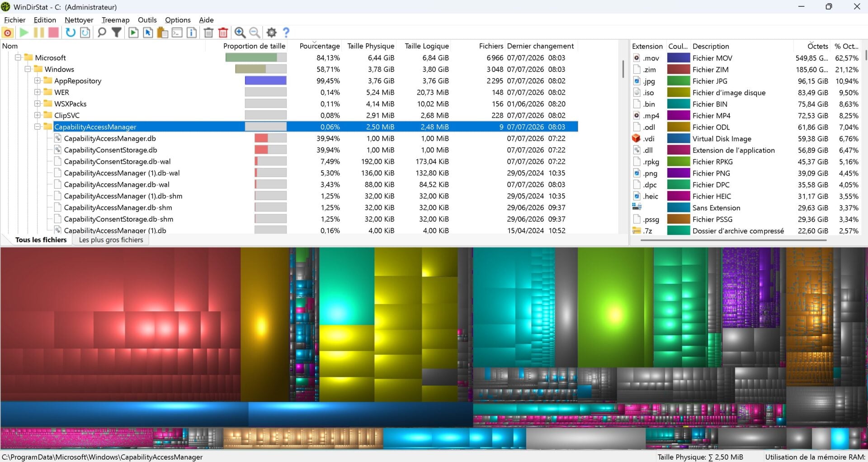Click the Fichier MOV color swatch
The width and height of the screenshot is (868, 462).
[679, 58]
